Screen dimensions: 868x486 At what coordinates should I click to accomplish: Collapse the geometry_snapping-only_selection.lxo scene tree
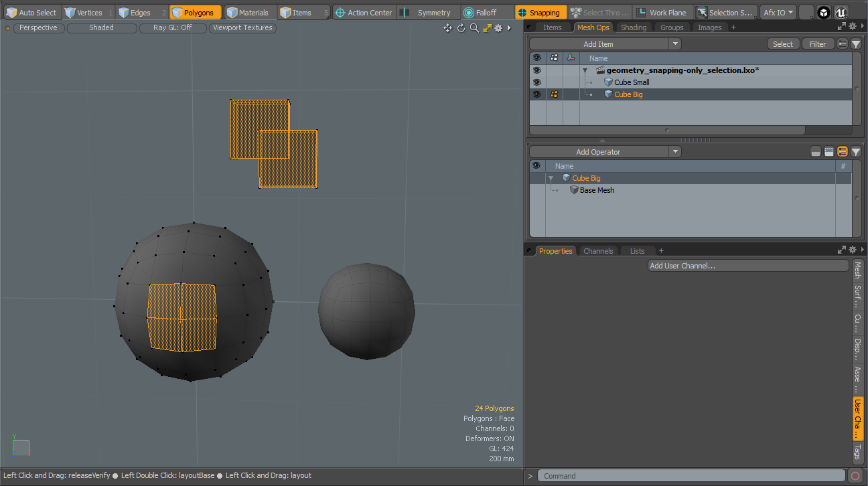585,70
